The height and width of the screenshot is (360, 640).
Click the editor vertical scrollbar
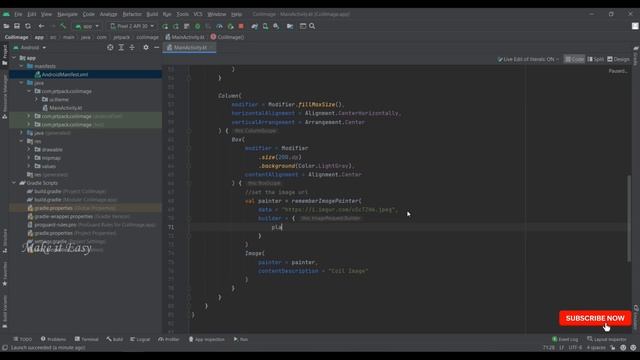[629, 219]
